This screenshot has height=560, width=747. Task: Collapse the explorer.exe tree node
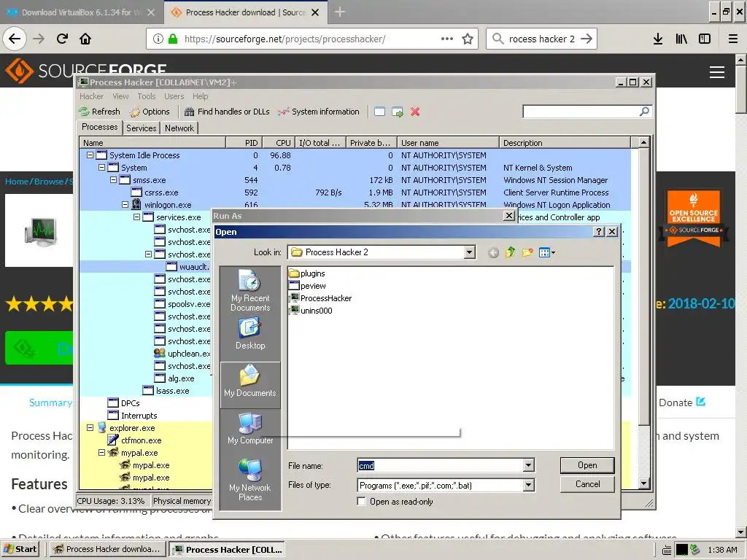(90, 428)
